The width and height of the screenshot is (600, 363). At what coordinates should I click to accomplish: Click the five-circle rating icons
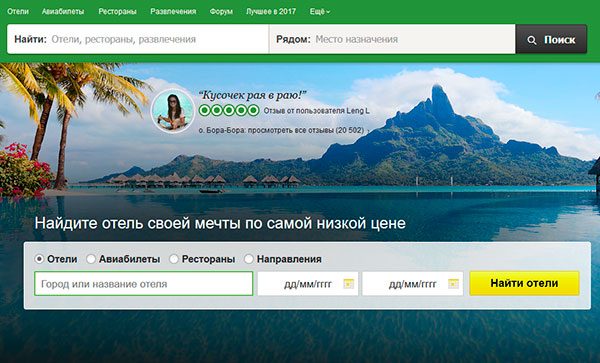pos(229,111)
